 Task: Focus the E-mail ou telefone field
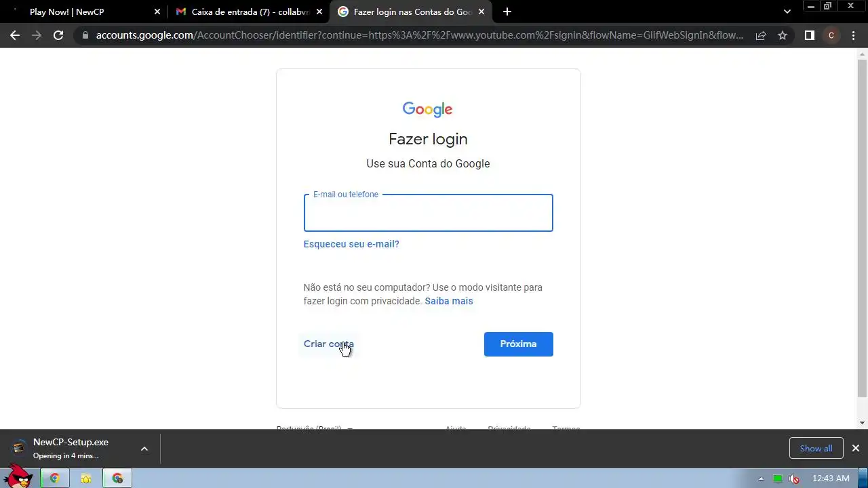click(429, 213)
